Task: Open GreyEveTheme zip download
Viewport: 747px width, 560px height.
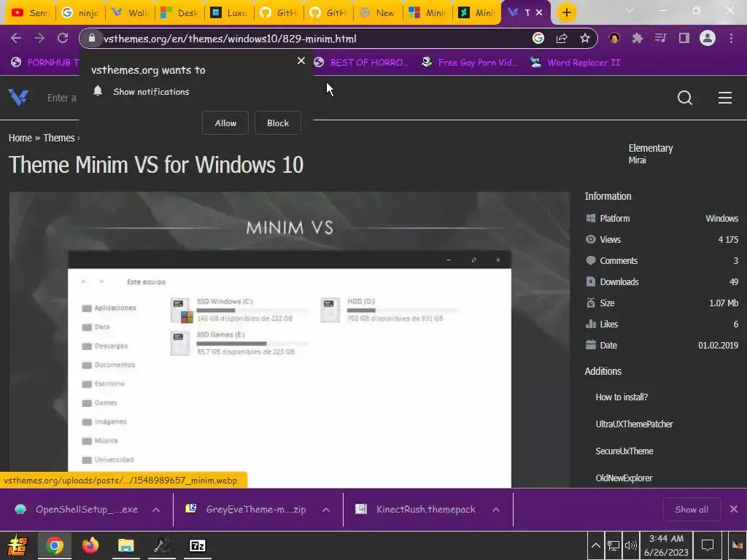Action: 246,510
